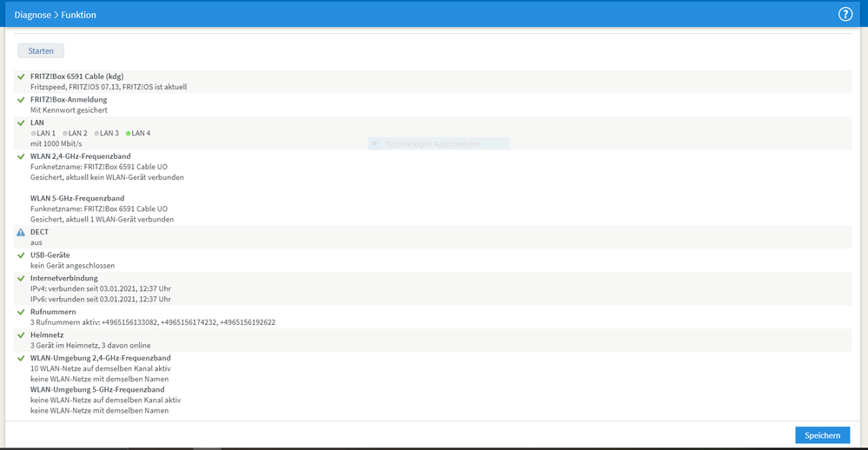This screenshot has height=450, width=868.
Task: Click keine WLAN-Netze auf demselben Kanal aktiv
Action: 105,400
